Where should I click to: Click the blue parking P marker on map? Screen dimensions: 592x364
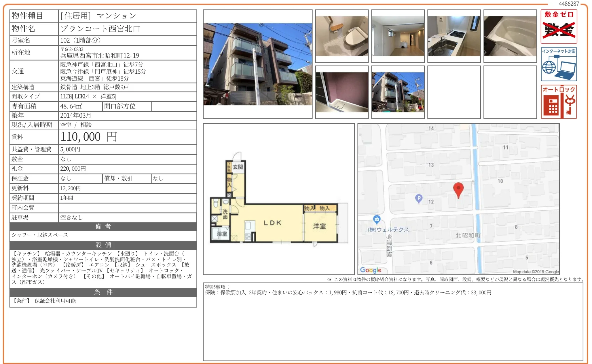point(419,198)
